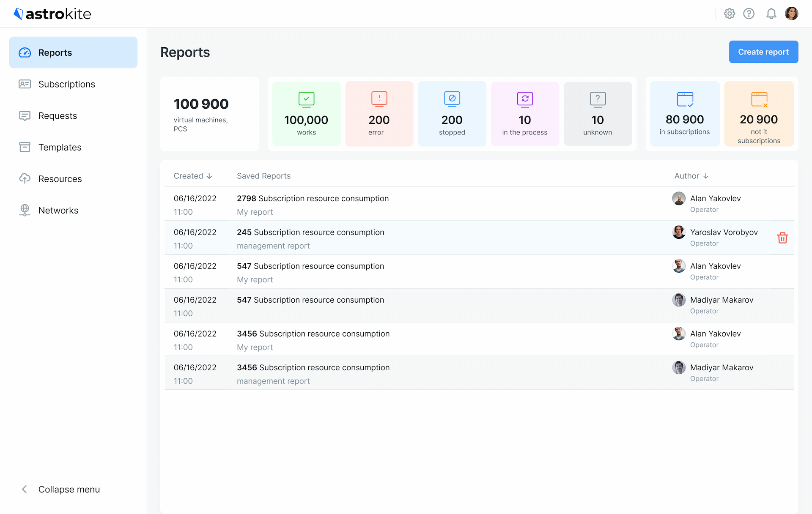Open Alan Yakovlev's 3456 report

(x=479, y=339)
